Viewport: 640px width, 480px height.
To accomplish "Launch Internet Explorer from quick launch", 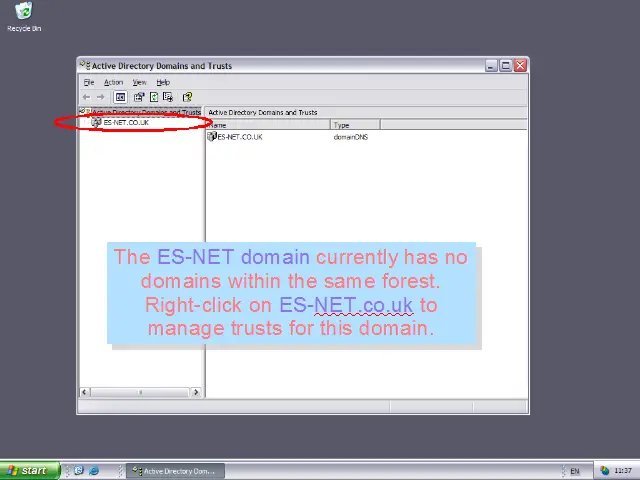I will (x=94, y=471).
